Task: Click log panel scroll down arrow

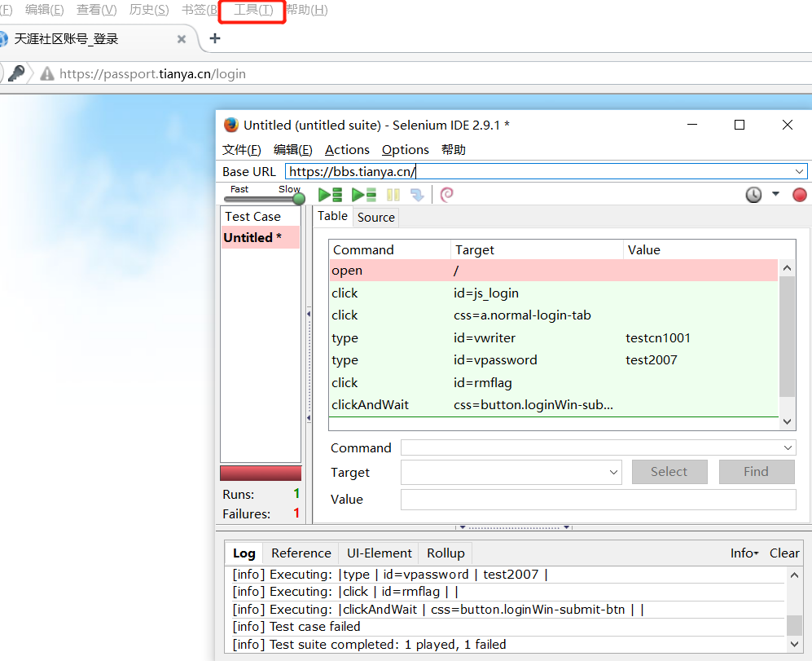Action: point(794,644)
